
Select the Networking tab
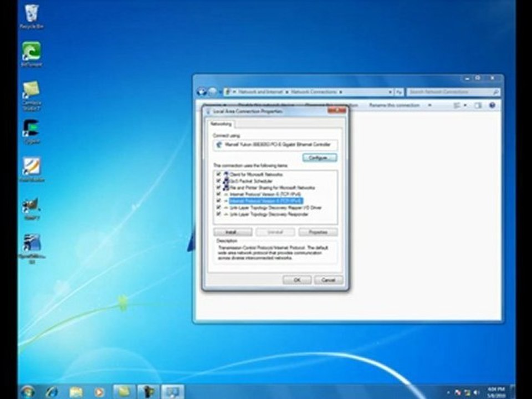click(x=221, y=124)
